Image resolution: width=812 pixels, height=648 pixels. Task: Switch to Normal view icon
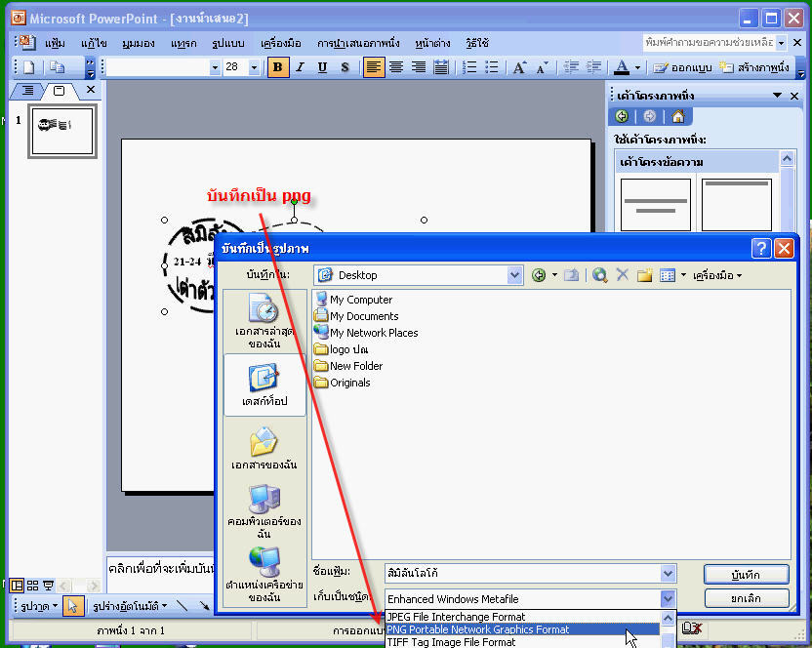(x=17, y=586)
